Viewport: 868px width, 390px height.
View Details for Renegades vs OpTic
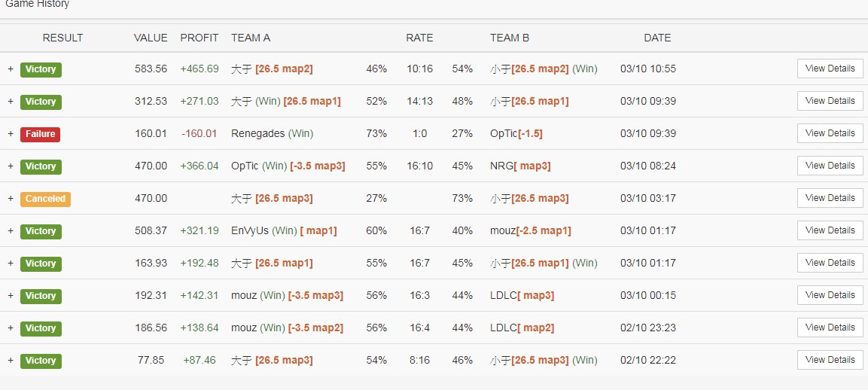point(830,133)
